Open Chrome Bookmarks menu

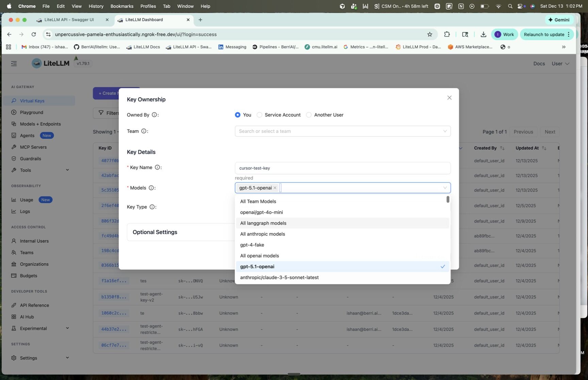122,6
